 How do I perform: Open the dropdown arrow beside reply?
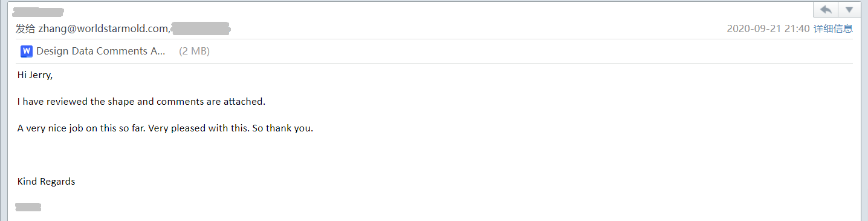(849, 10)
